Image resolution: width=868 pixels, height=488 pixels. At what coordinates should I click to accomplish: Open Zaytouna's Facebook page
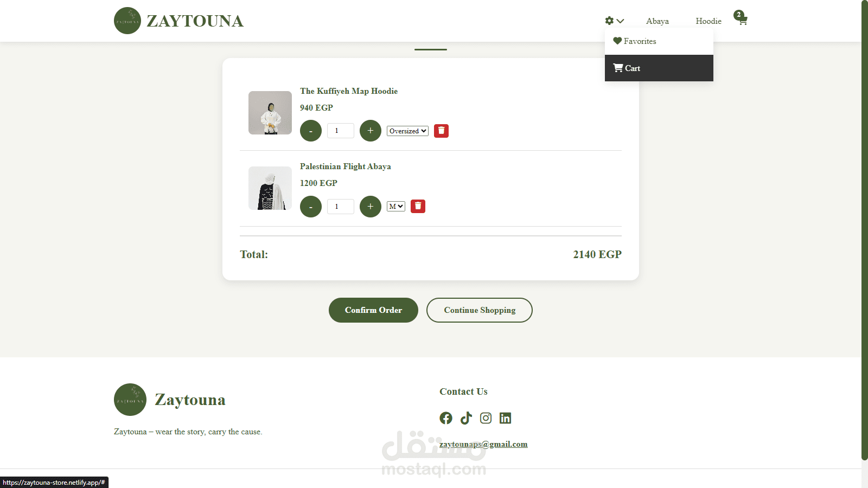(446, 418)
